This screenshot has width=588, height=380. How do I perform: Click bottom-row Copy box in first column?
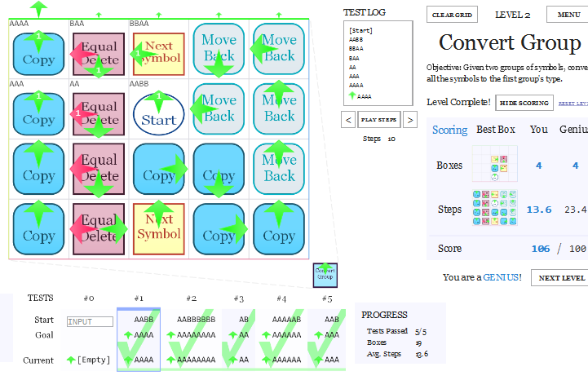[38, 229]
